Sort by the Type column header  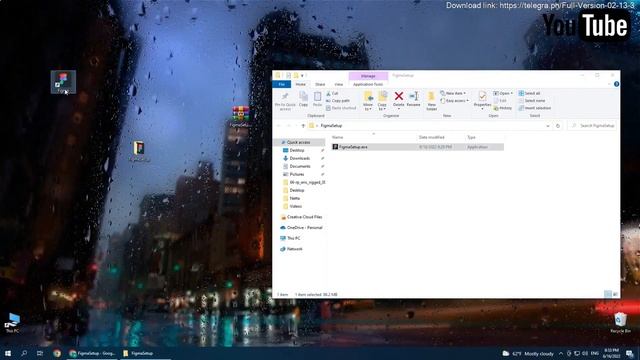point(471,138)
